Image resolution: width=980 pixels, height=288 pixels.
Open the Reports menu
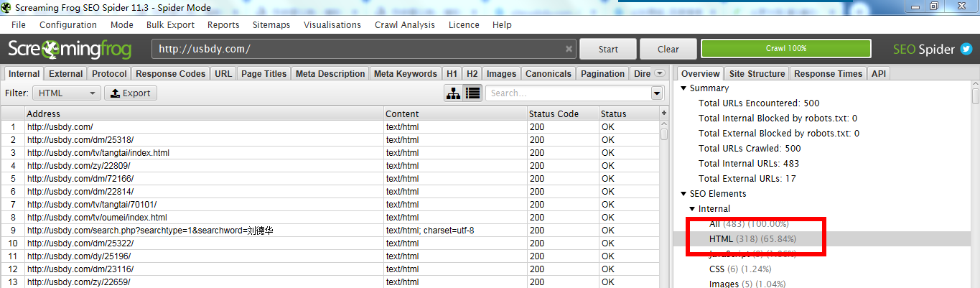click(223, 24)
